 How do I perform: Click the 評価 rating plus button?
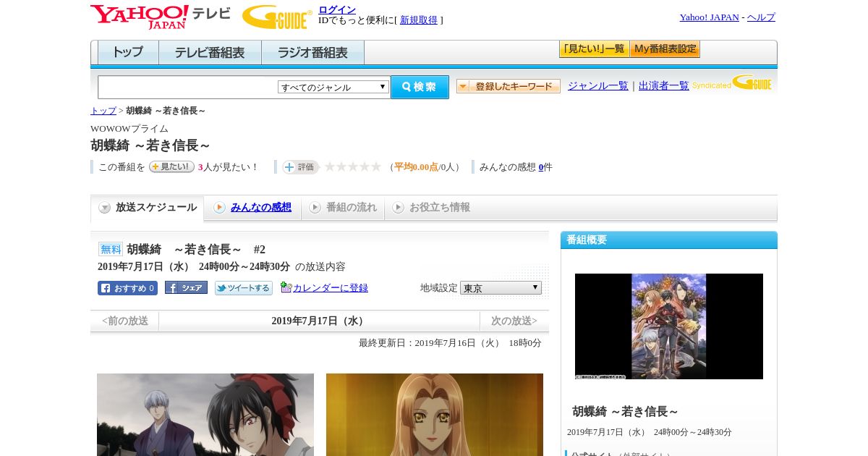(x=300, y=167)
